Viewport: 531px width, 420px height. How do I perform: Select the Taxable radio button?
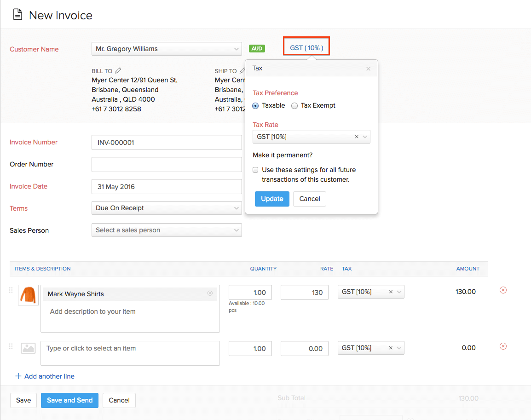click(255, 105)
